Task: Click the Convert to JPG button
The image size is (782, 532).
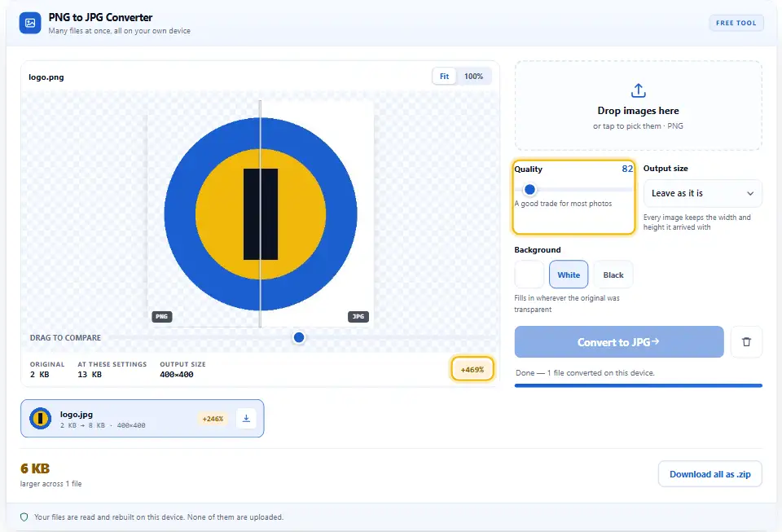Action: pyautogui.click(x=619, y=342)
